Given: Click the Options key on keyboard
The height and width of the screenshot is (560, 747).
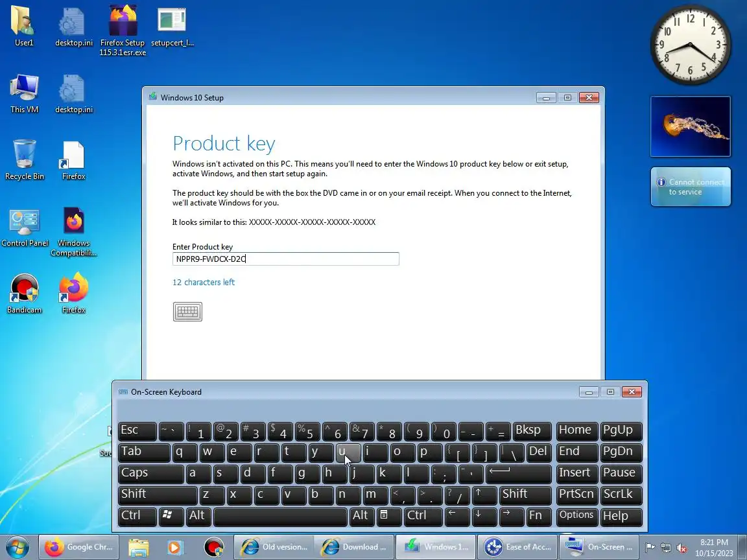Looking at the screenshot, I should point(577,517).
